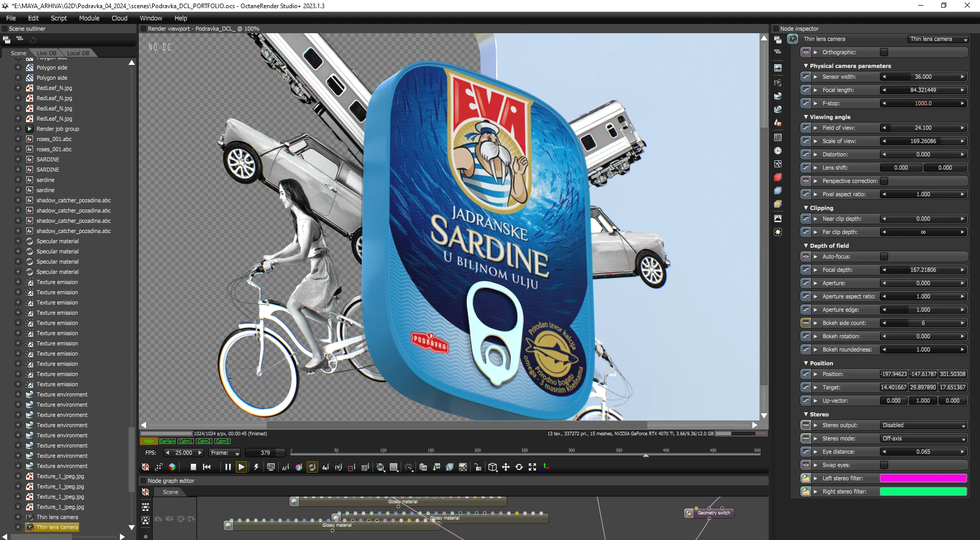The width and height of the screenshot is (980, 540).
Task: Select the DeMain render pass toggle
Action: 167,441
